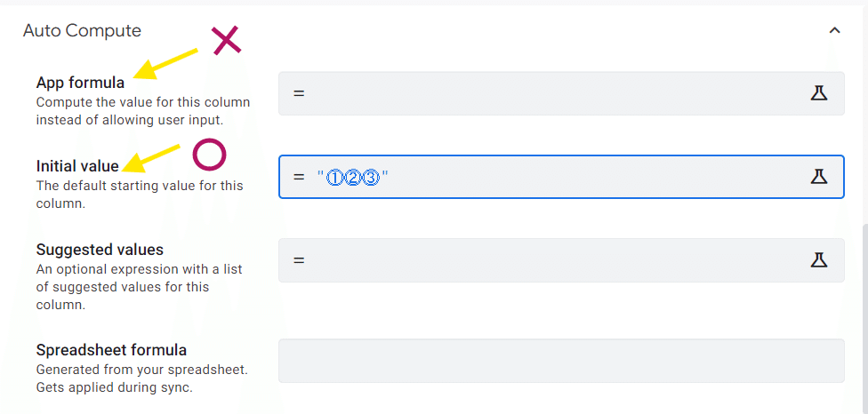Click the Spreadsheet formula label
This screenshot has height=414, width=868.
[x=111, y=349]
